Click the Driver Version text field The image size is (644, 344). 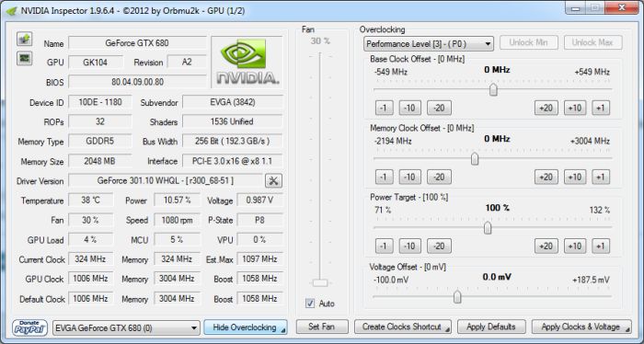coord(166,180)
